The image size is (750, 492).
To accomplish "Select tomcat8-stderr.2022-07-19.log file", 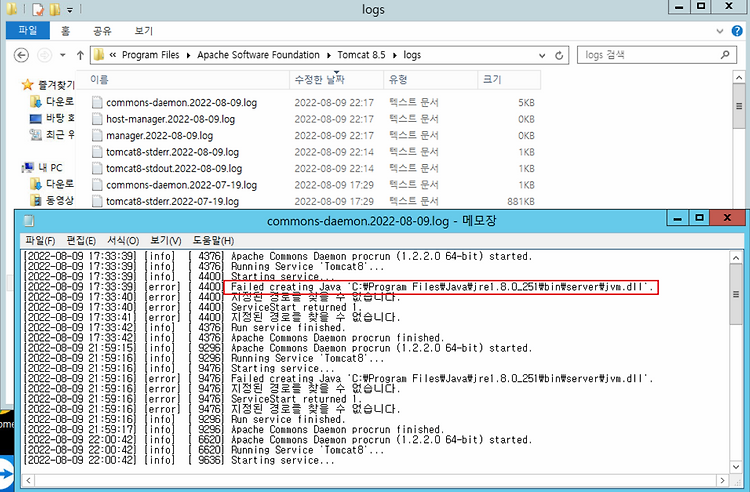I will 172,201.
